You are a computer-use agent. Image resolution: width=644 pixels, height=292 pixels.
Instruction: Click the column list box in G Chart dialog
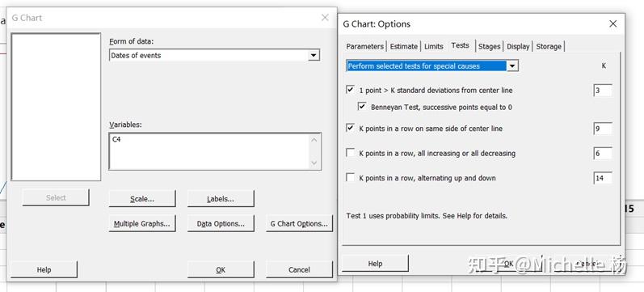point(56,107)
